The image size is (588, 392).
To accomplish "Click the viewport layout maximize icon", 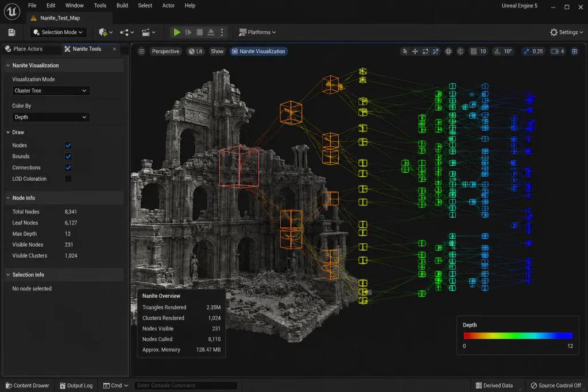I will (574, 51).
